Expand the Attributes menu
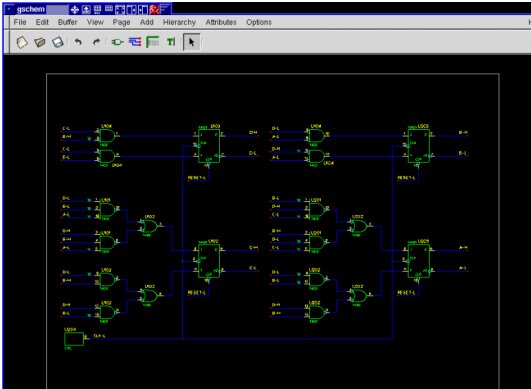The height and width of the screenshot is (389, 531). coord(221,22)
